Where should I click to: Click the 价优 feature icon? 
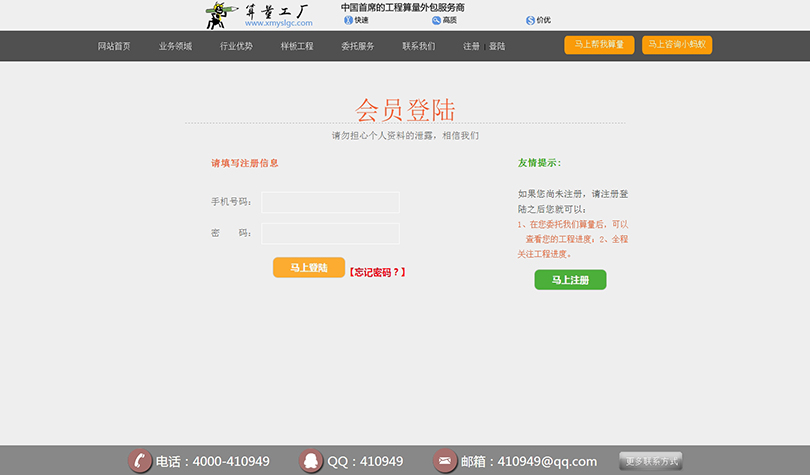(x=530, y=20)
